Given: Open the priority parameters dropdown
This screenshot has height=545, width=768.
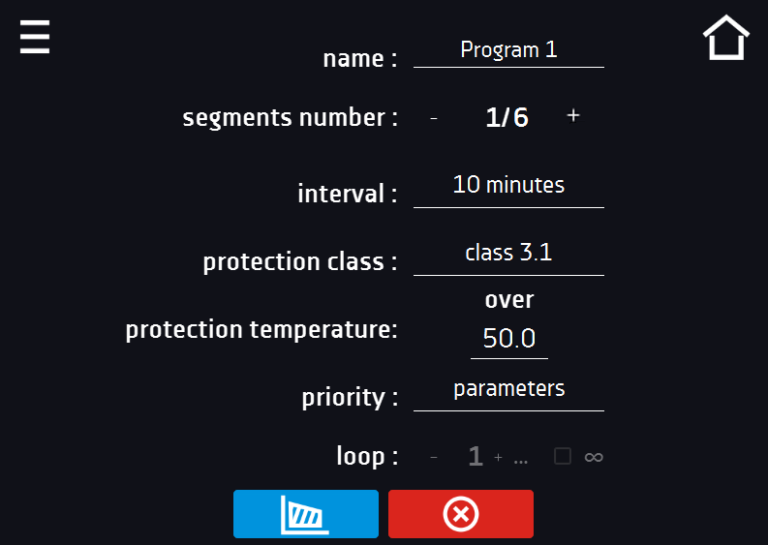Looking at the screenshot, I should pos(508,390).
